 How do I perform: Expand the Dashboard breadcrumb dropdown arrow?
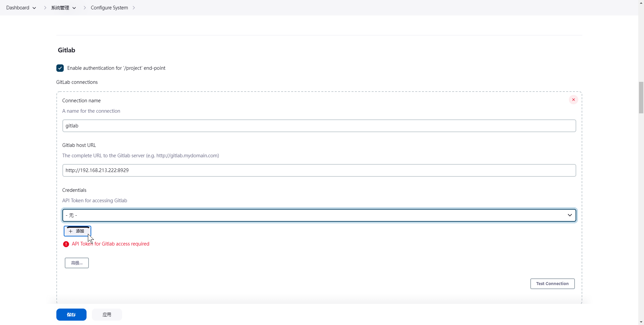(x=34, y=8)
